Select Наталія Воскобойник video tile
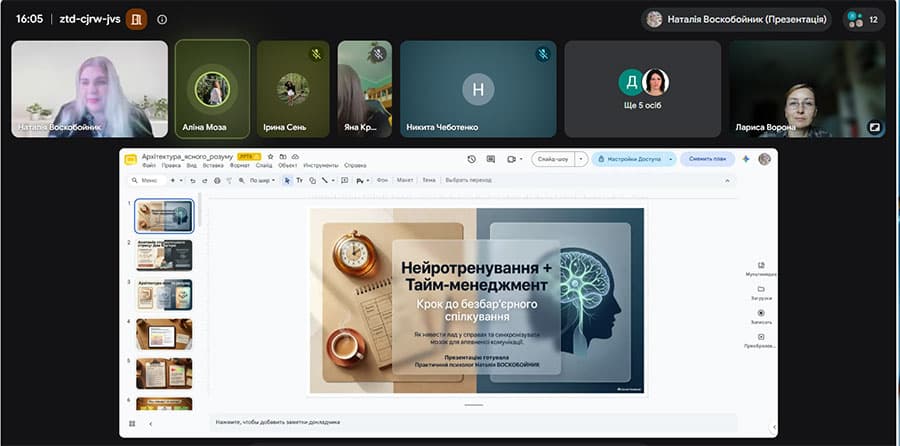Viewport: 900px width, 446px height. tap(90, 89)
